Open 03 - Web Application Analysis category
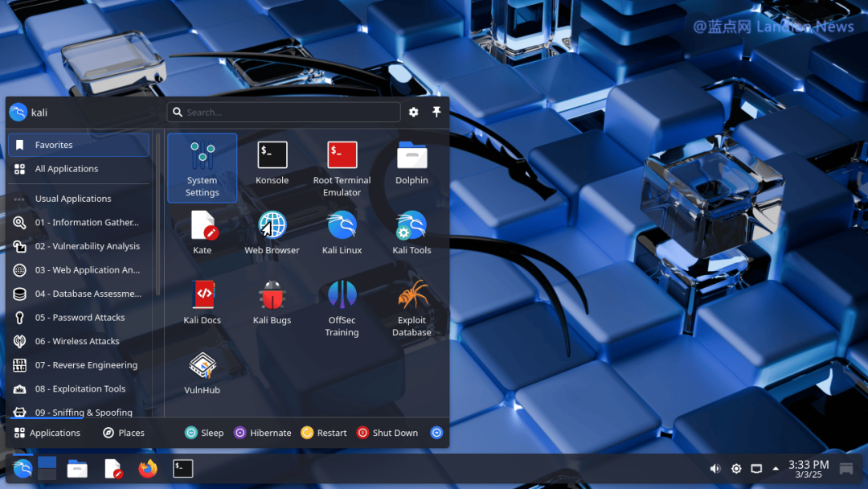Screen dimensions: 868x489 (x=79, y=269)
